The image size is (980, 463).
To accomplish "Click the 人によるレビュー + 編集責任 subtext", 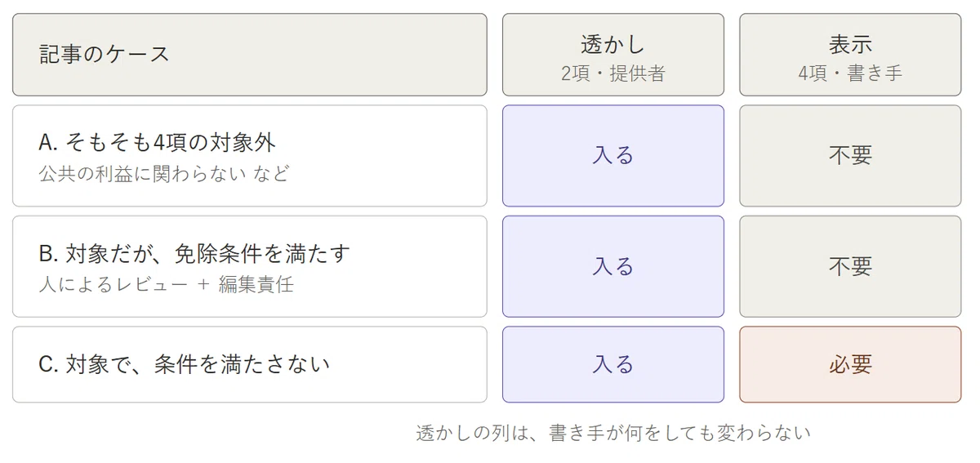I will [166, 284].
